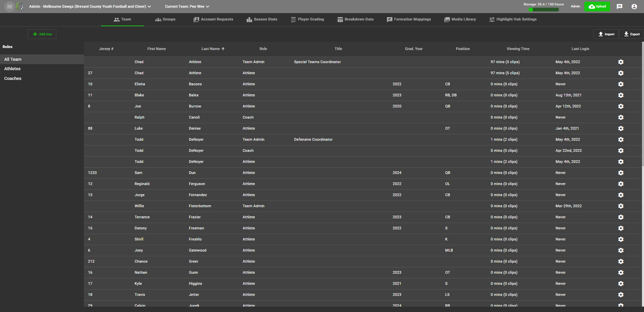Open the Season Stats tab
The height and width of the screenshot is (312, 644).
pyautogui.click(x=262, y=19)
